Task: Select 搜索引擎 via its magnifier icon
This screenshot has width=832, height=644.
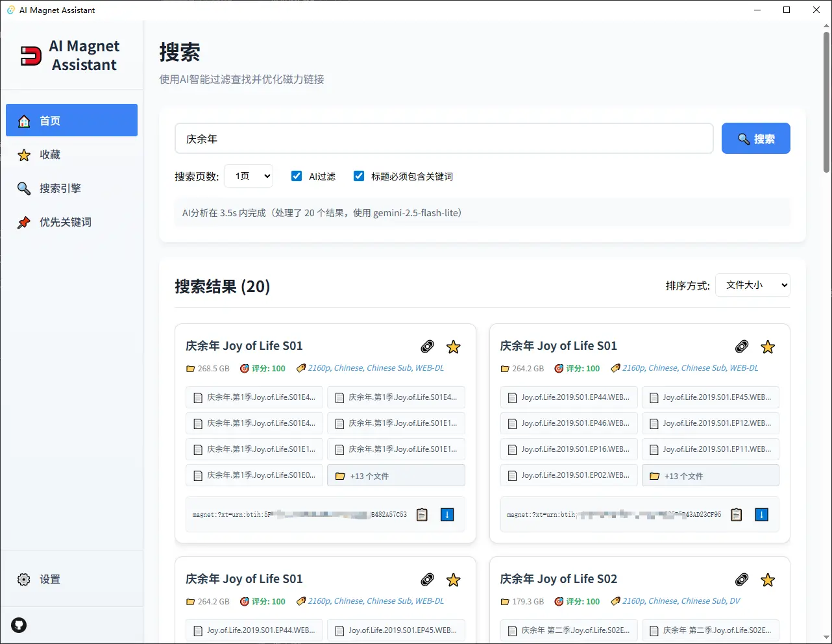Action: click(x=23, y=188)
